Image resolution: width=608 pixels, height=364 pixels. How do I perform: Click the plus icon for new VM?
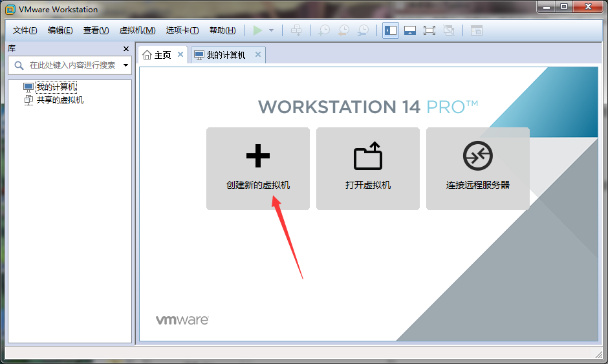258,156
